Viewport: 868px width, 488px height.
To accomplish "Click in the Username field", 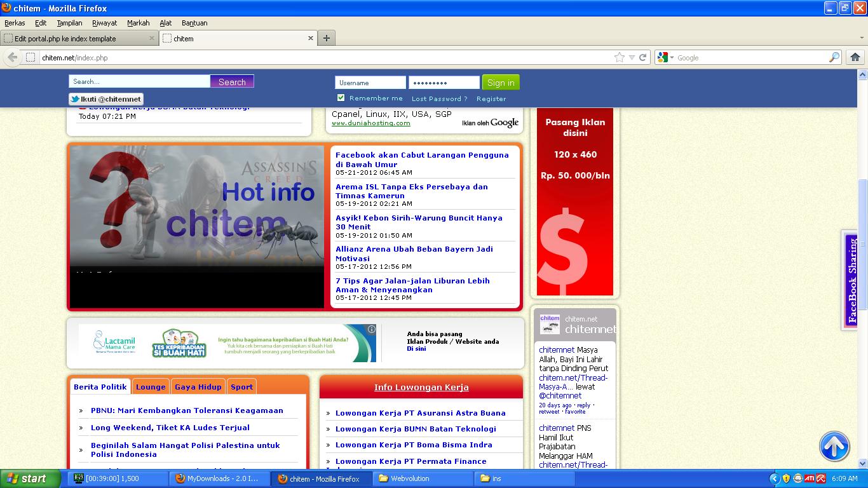I will click(370, 83).
